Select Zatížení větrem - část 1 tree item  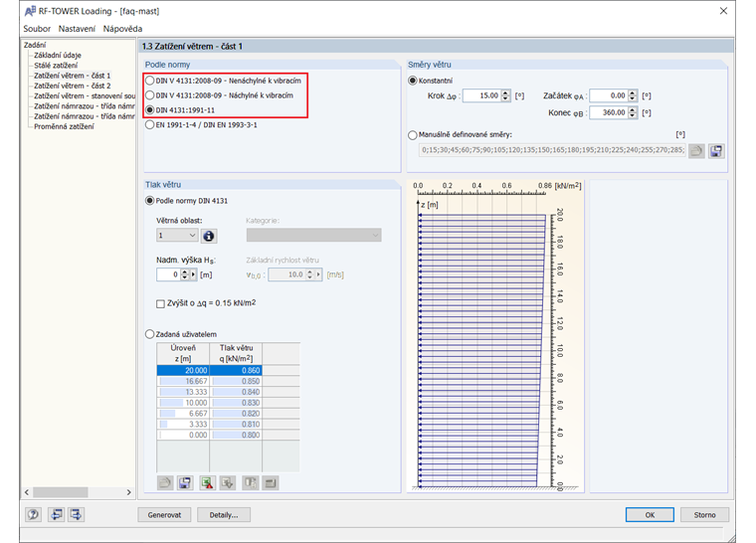pyautogui.click(x=73, y=76)
